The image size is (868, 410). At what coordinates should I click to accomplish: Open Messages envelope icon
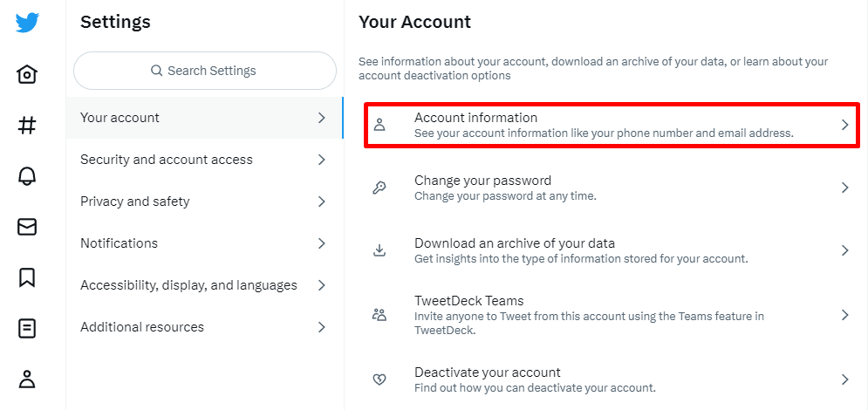(x=27, y=227)
